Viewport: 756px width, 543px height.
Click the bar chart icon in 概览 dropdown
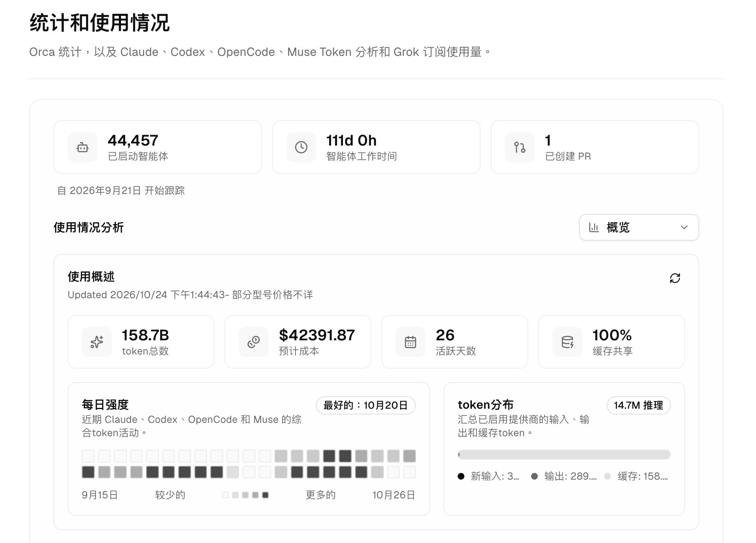click(594, 227)
